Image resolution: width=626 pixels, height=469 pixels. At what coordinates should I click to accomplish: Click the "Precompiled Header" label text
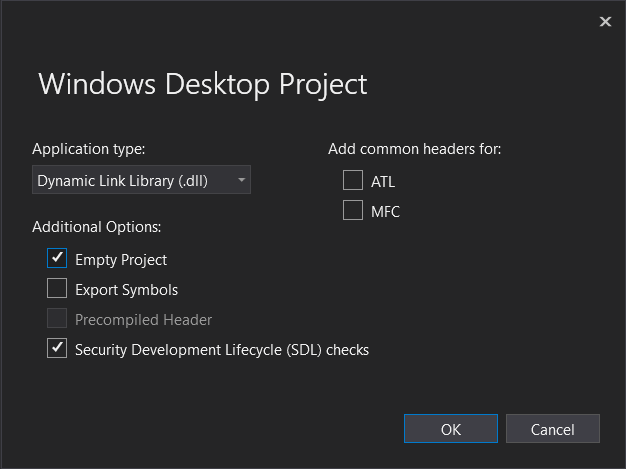tap(143, 320)
